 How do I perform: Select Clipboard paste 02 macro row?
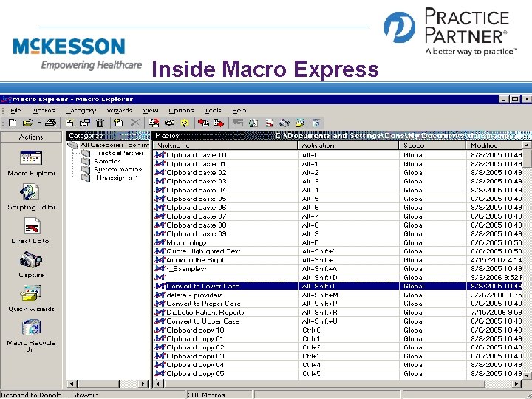click(338, 173)
